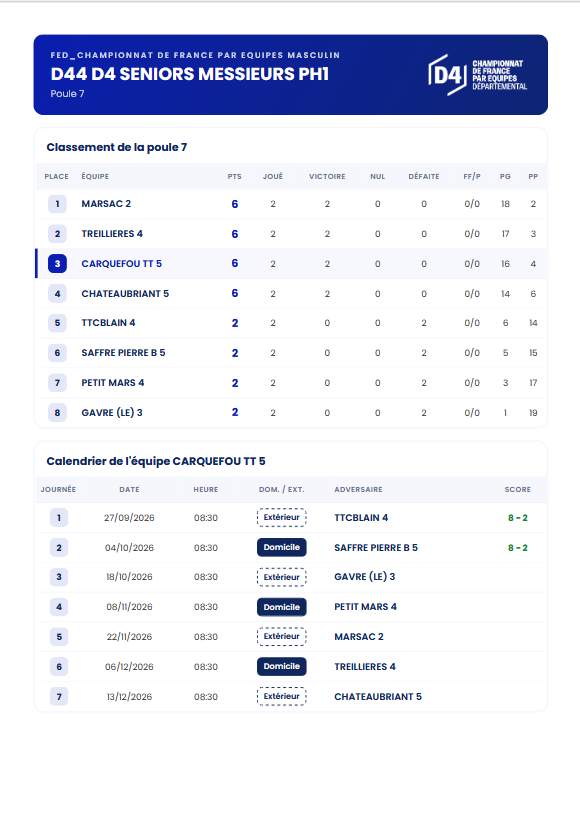Screen dimensions: 580x820
Task: Click the 'D44 D4 SENIORS MESSIEURS PH1' title
Action: tap(190, 74)
